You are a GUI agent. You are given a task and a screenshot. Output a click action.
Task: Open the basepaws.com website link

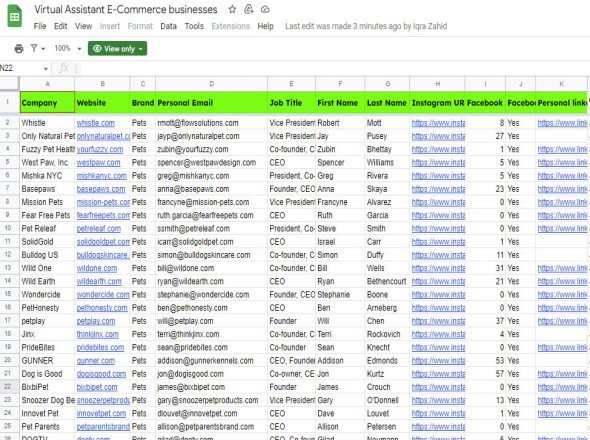pyautogui.click(x=101, y=189)
